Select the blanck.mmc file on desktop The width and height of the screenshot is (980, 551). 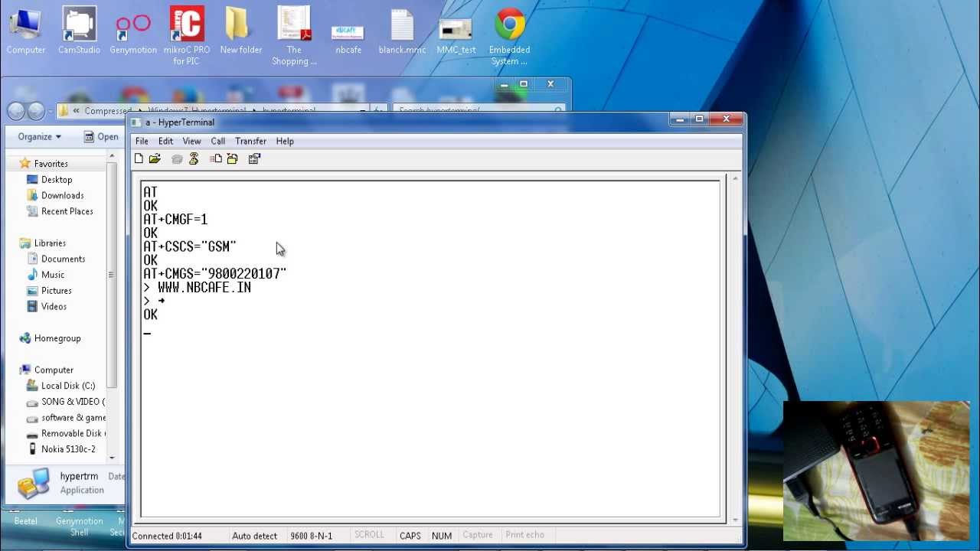point(402,31)
